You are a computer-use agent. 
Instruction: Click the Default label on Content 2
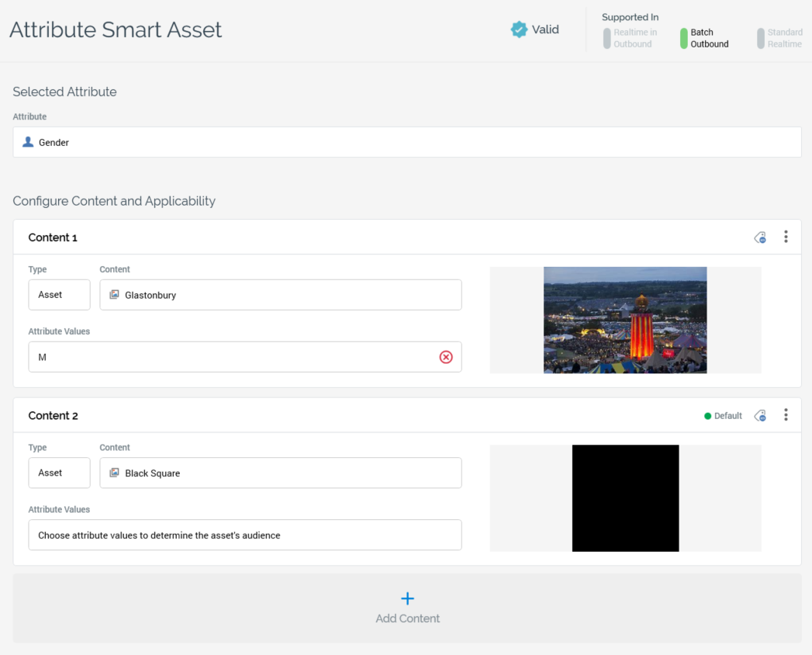(723, 415)
